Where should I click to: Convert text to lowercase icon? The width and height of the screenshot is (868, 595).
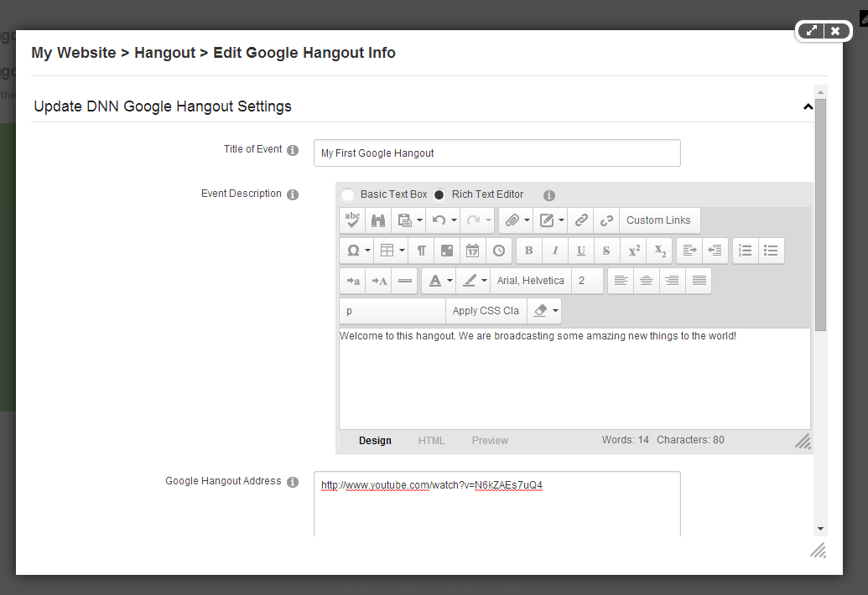pyautogui.click(x=352, y=281)
